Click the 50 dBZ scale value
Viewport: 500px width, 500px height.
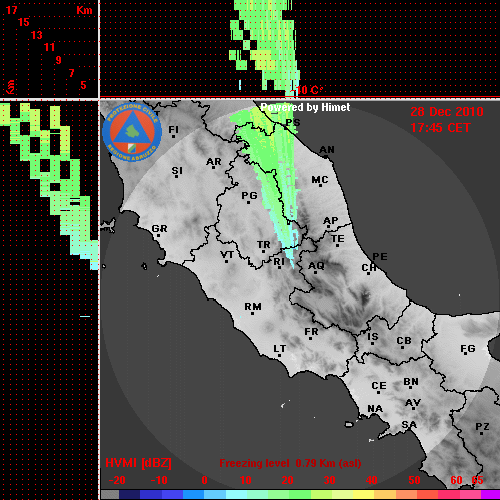pos(414,480)
